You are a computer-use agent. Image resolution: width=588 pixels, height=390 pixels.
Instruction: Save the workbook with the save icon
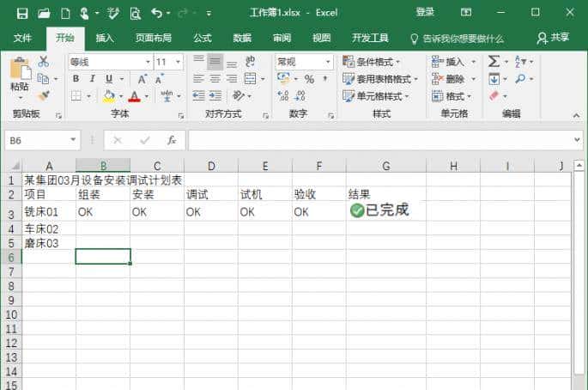click(22, 14)
